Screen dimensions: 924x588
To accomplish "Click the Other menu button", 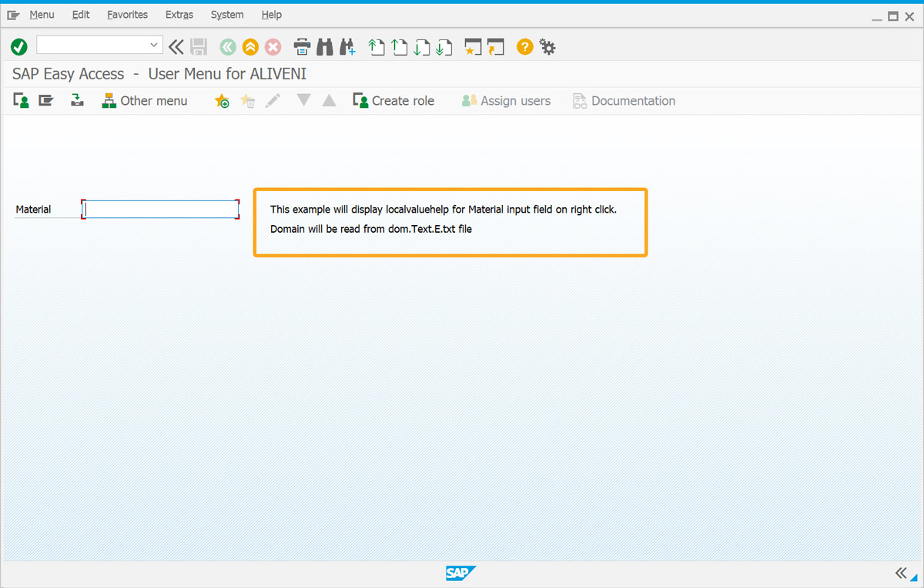I will coord(145,101).
